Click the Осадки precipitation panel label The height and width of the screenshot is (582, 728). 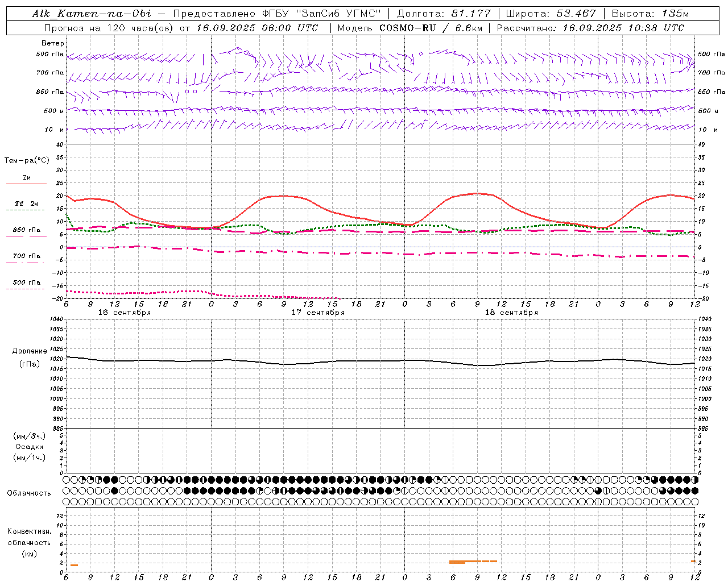point(30,447)
